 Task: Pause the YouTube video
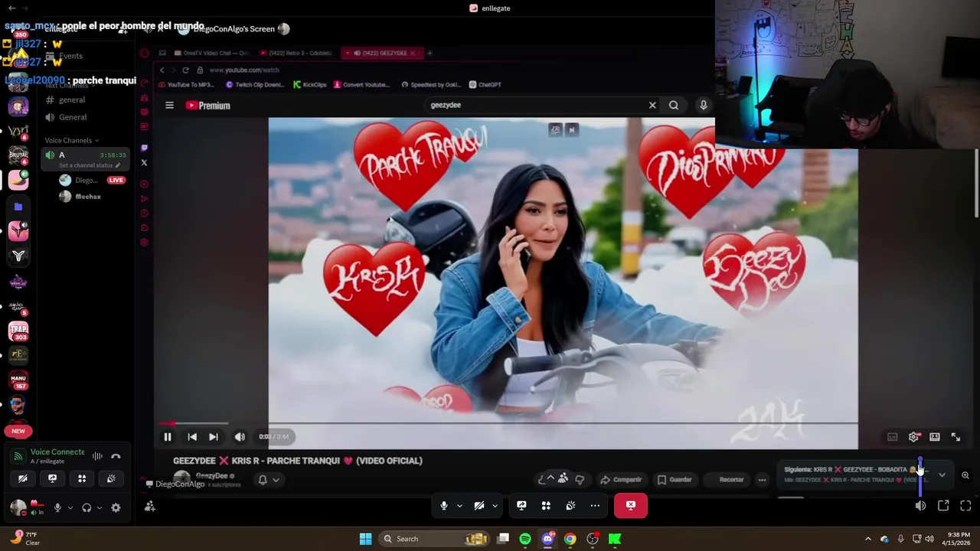click(167, 437)
